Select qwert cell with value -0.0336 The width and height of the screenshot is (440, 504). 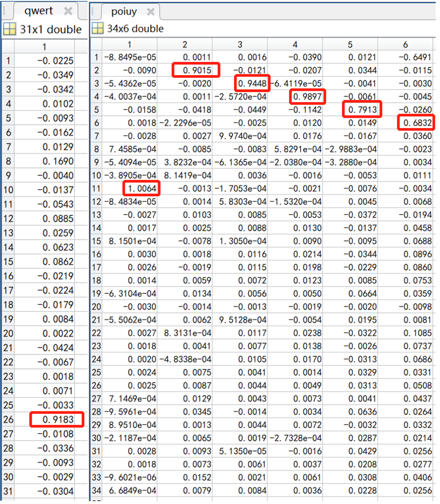[x=45, y=448]
